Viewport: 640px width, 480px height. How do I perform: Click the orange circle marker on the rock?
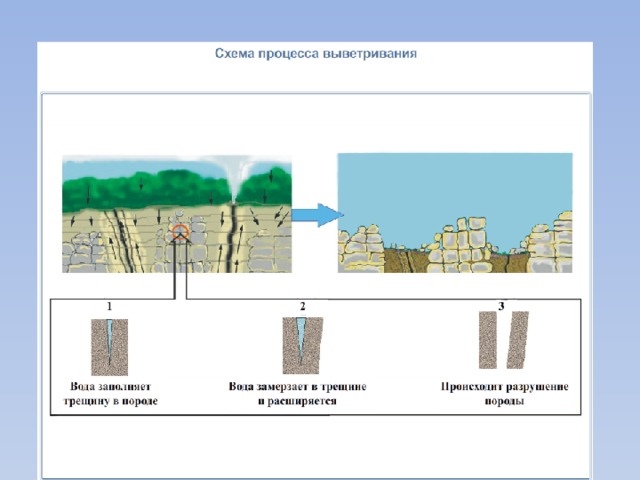(180, 232)
